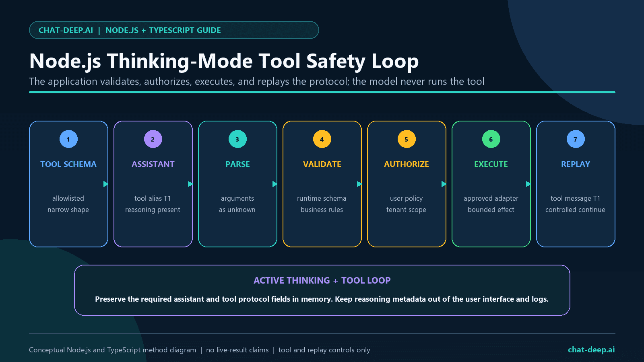Screen dimensions: 644x362
Task: Click the number 4 circle badge
Action: 322,139
